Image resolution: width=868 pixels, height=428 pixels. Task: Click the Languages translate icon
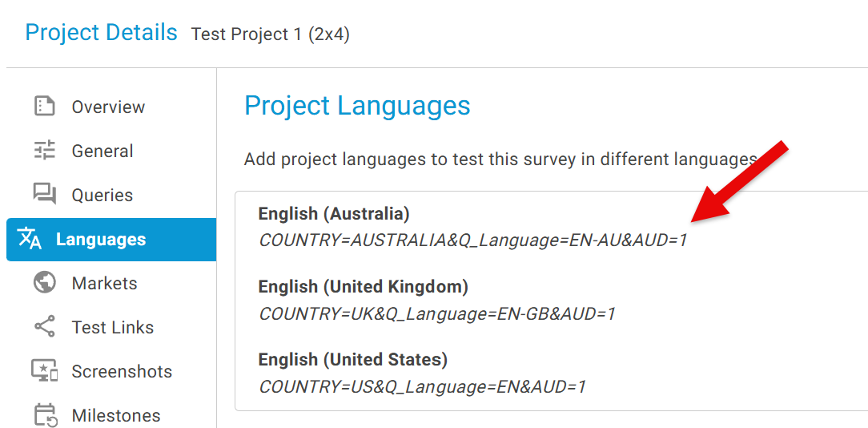click(x=30, y=239)
